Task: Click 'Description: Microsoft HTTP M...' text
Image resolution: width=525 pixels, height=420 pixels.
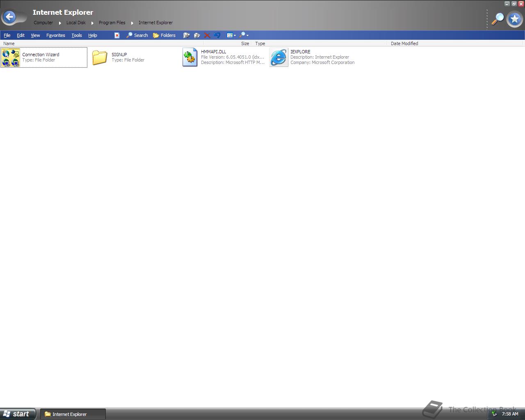Action: 233,62
